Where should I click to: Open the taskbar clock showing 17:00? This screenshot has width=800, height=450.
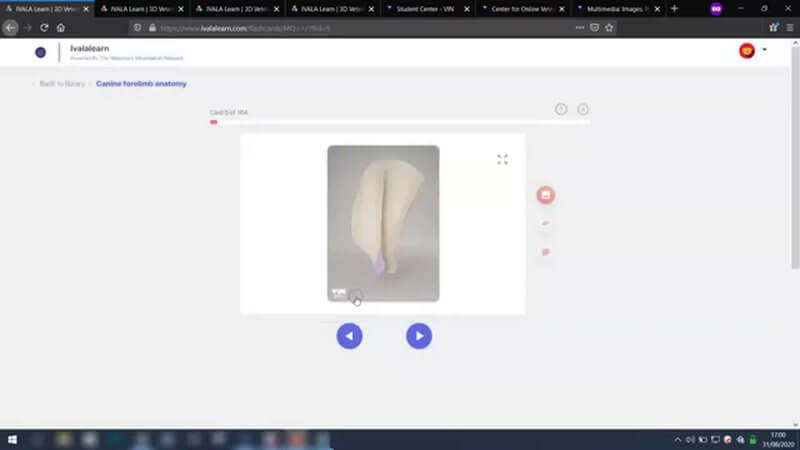(779, 440)
